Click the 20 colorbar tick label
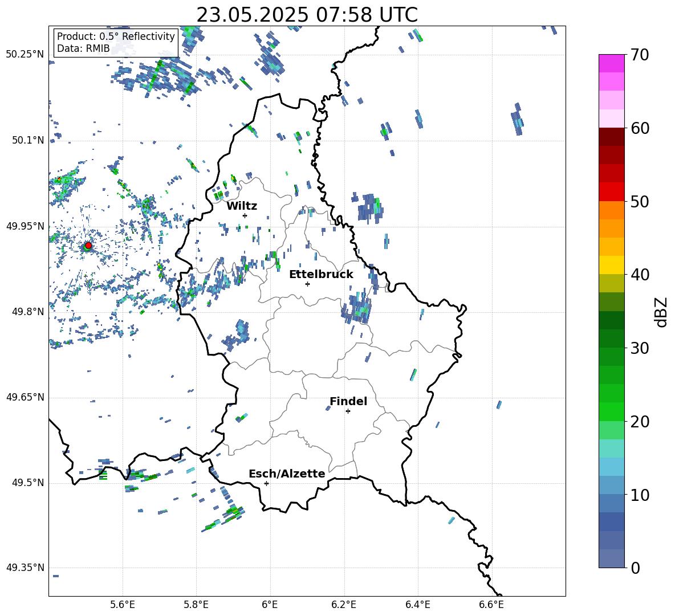675x616 pixels. pos(639,422)
